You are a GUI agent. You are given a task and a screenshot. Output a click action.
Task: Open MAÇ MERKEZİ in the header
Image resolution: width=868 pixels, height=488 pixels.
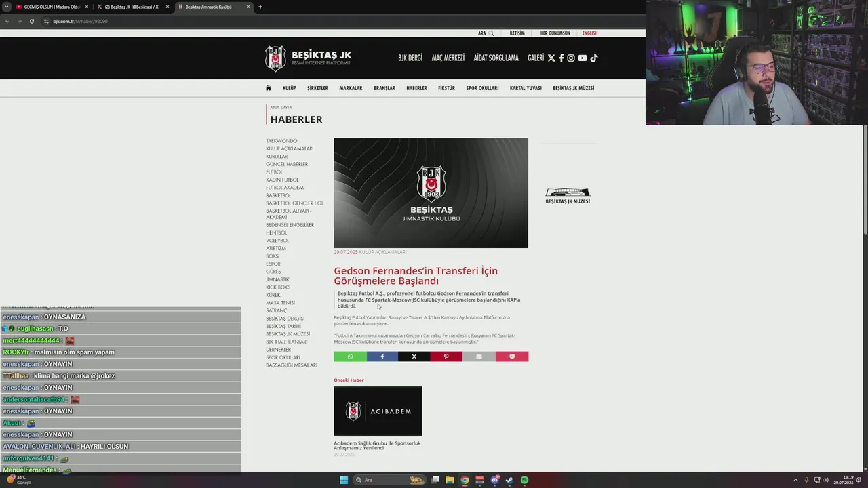(x=448, y=58)
